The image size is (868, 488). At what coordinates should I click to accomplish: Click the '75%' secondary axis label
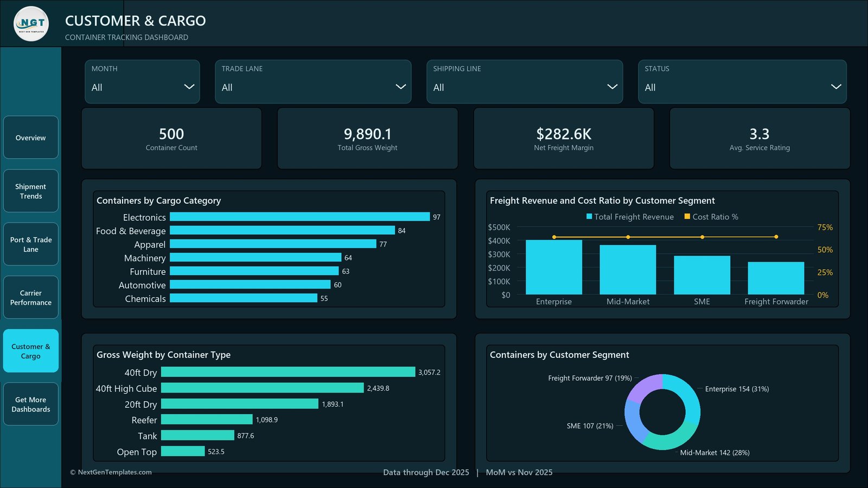coord(825,227)
